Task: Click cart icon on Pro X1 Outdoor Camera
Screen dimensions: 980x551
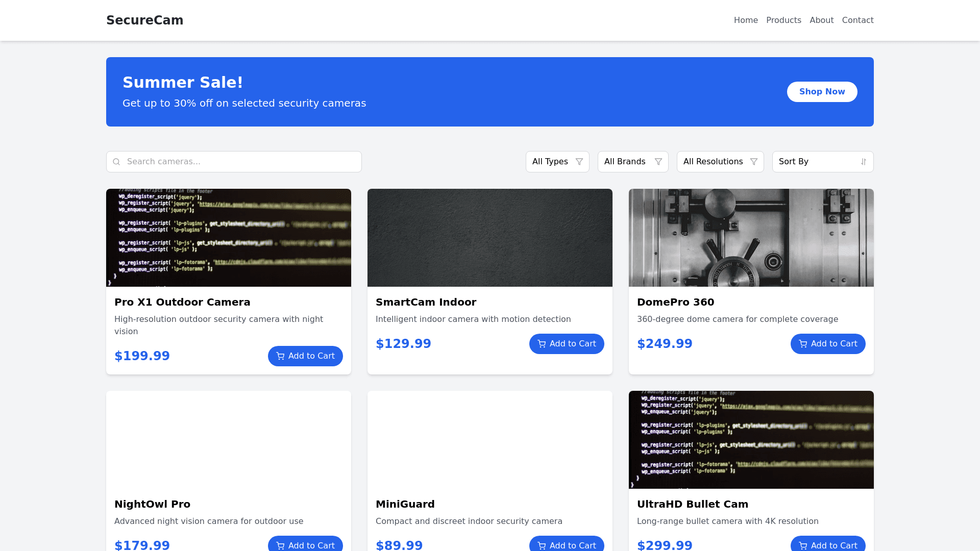Action: point(280,356)
